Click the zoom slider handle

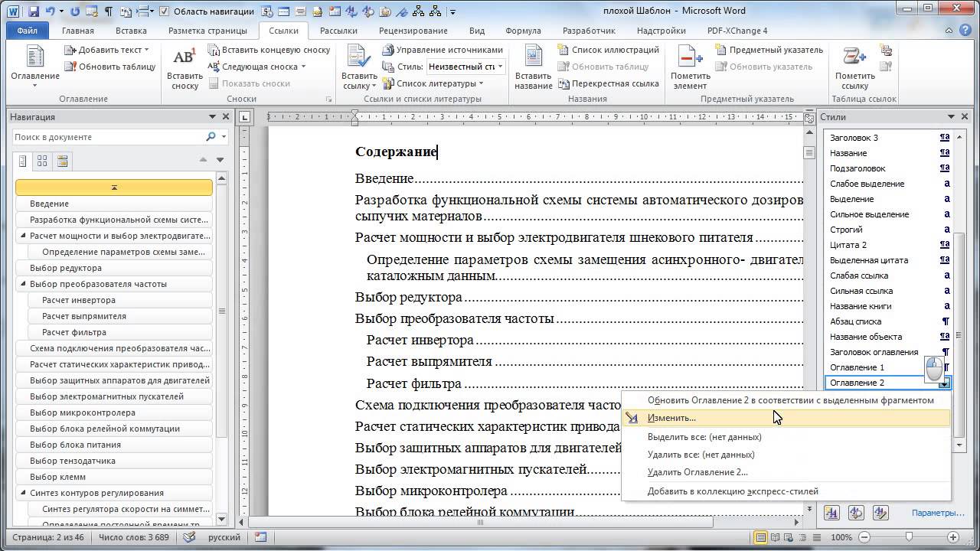[909, 537]
